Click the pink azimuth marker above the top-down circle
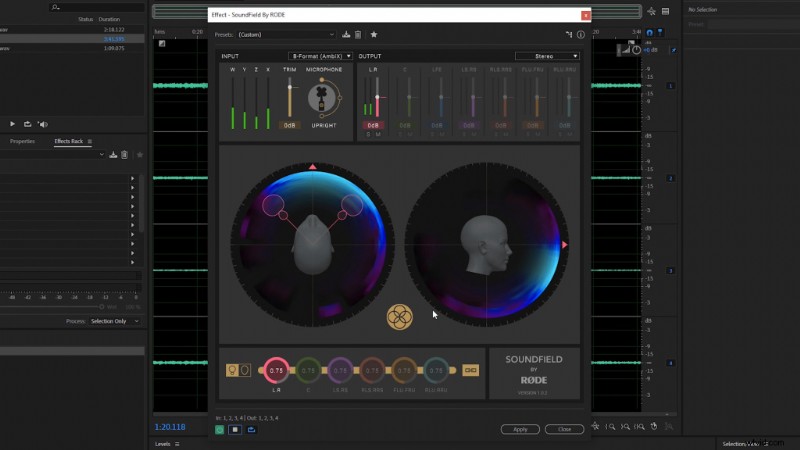The image size is (800, 450). coord(312,166)
